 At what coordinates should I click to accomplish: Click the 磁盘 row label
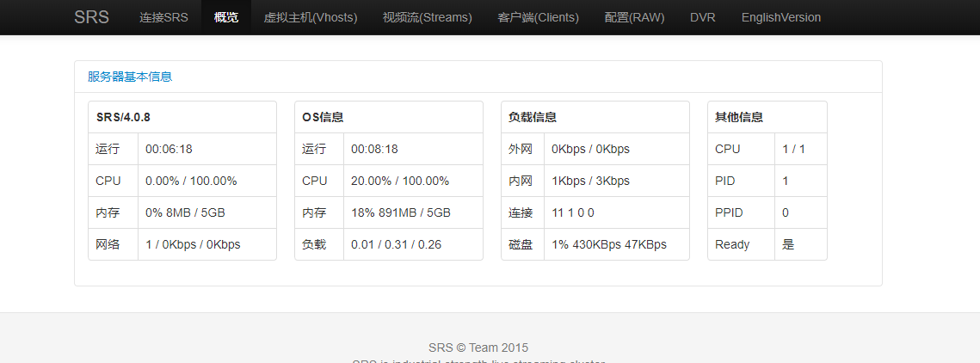click(520, 245)
